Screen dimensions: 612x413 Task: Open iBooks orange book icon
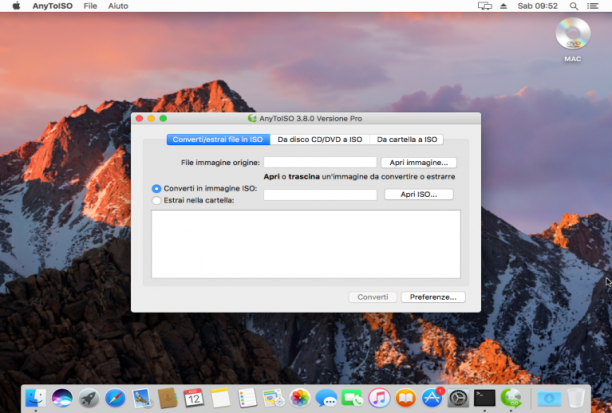tap(406, 398)
